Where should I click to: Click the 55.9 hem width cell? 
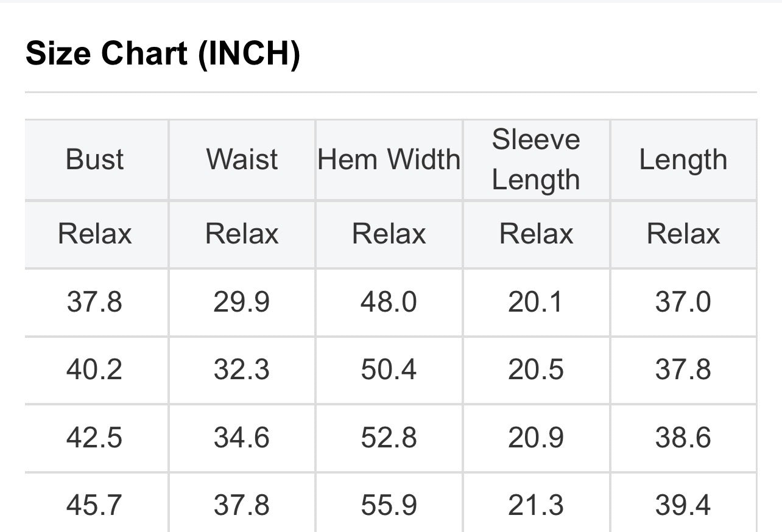tap(389, 505)
